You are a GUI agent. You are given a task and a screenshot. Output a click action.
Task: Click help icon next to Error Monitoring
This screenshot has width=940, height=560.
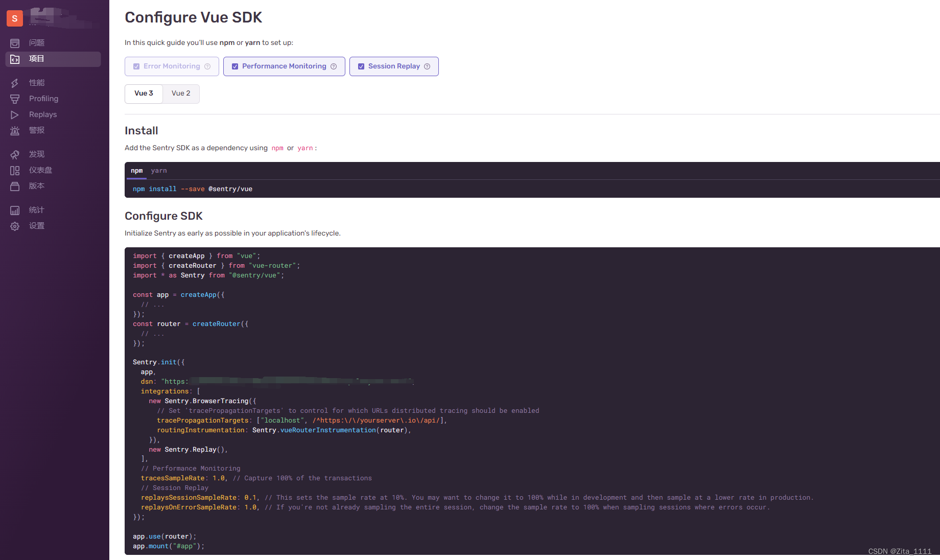(207, 66)
